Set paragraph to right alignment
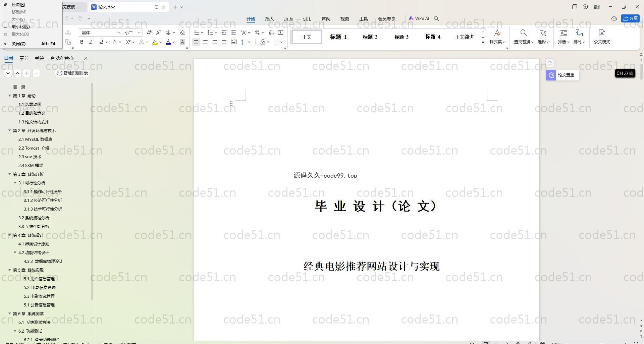This screenshot has height=344, width=644. pos(215,42)
